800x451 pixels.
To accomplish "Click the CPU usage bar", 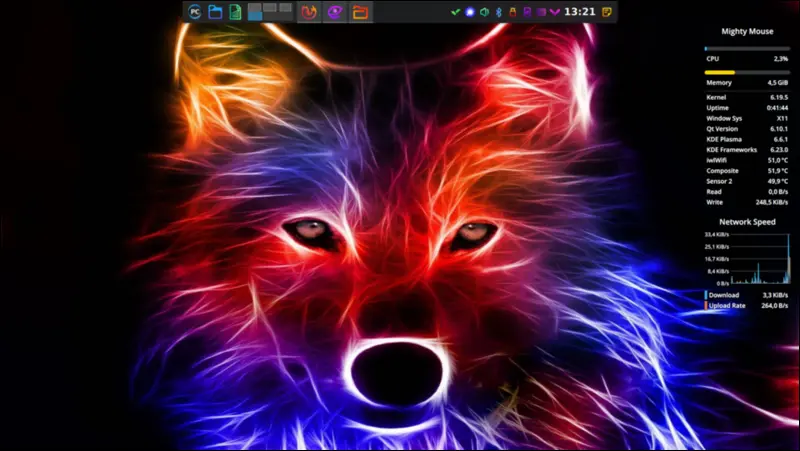I will [747, 49].
